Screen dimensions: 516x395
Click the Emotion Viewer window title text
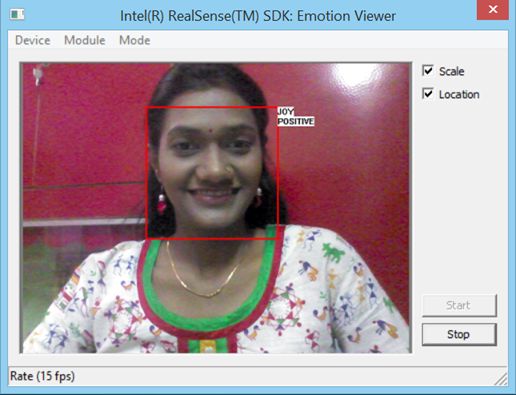pos(258,16)
